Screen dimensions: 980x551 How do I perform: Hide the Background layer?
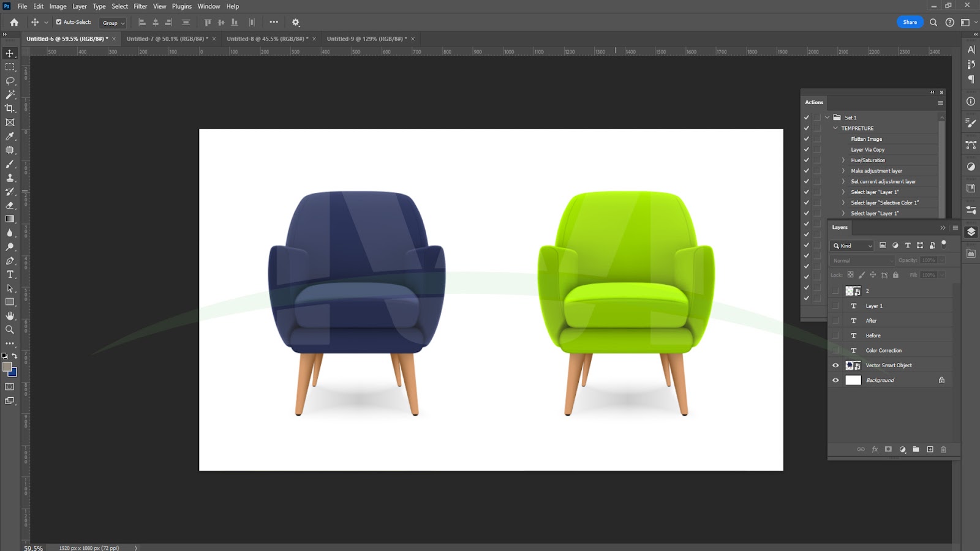tap(835, 380)
